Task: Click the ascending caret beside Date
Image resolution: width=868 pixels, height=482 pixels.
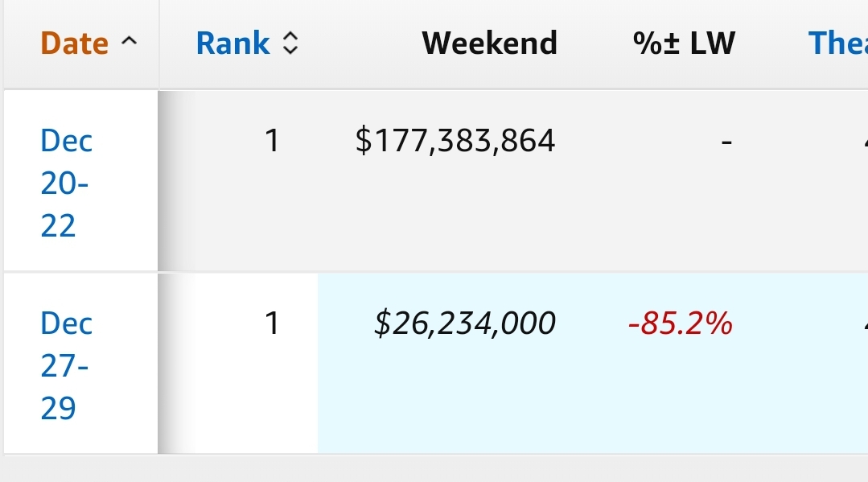Action: pos(129,41)
